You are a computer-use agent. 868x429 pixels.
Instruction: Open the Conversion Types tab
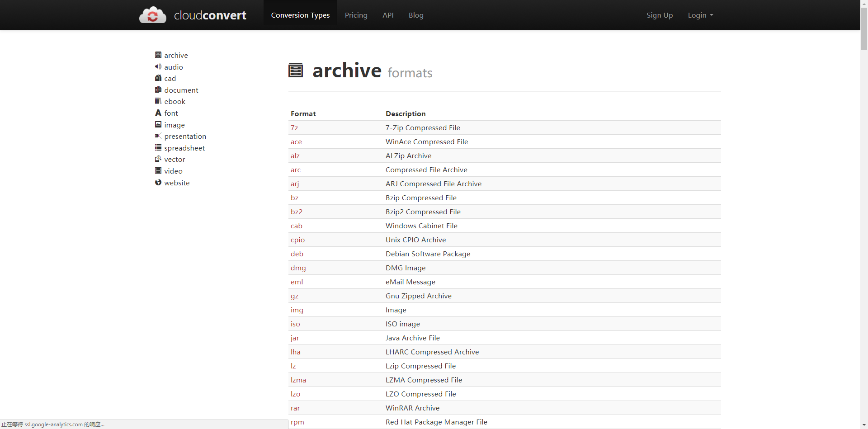300,15
